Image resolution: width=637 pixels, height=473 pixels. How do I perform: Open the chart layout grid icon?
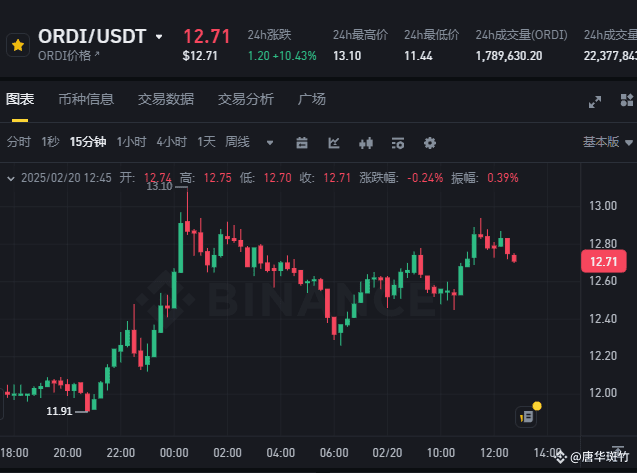627,100
